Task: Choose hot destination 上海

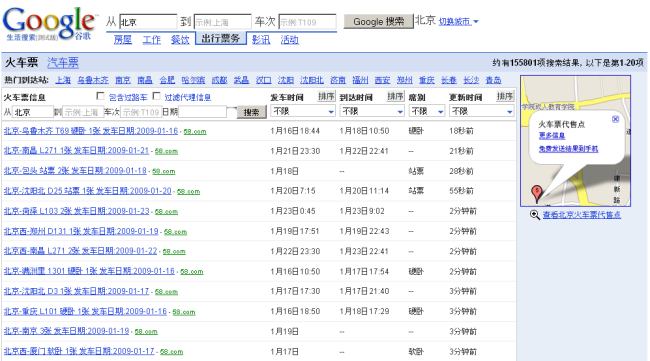Action: pos(63,80)
